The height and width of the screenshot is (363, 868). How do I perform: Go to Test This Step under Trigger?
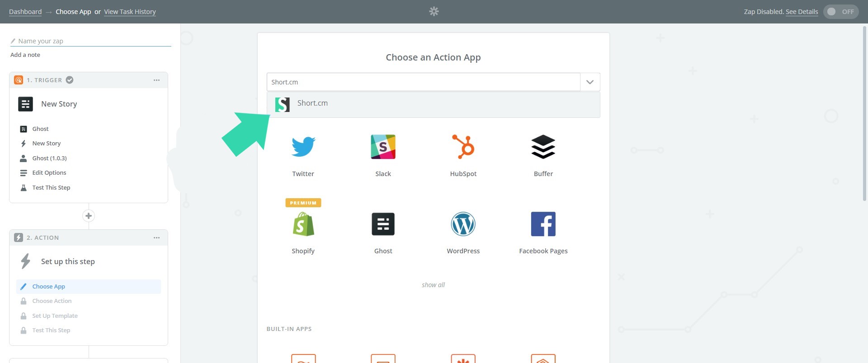(51, 188)
